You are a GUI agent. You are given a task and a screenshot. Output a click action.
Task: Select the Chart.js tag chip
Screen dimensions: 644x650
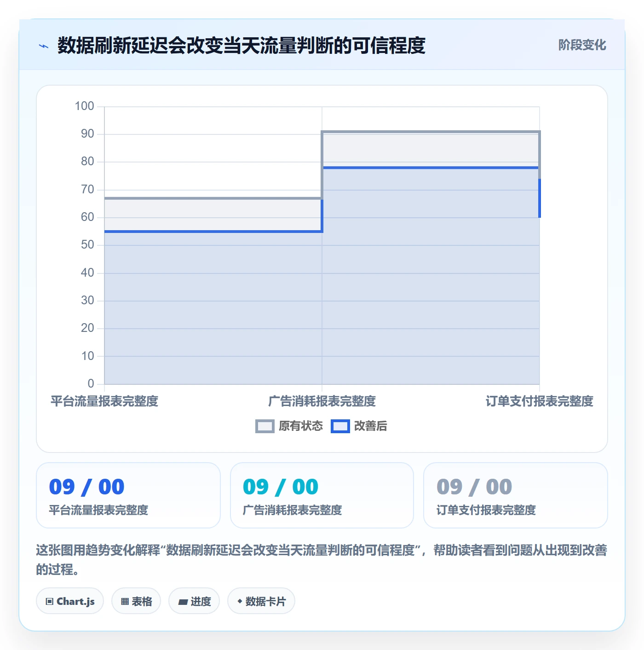70,601
